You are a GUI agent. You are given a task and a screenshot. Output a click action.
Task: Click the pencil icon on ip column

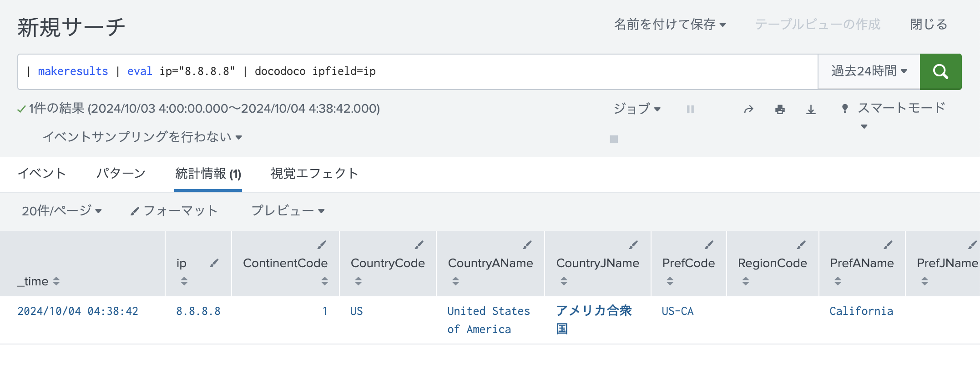(214, 263)
